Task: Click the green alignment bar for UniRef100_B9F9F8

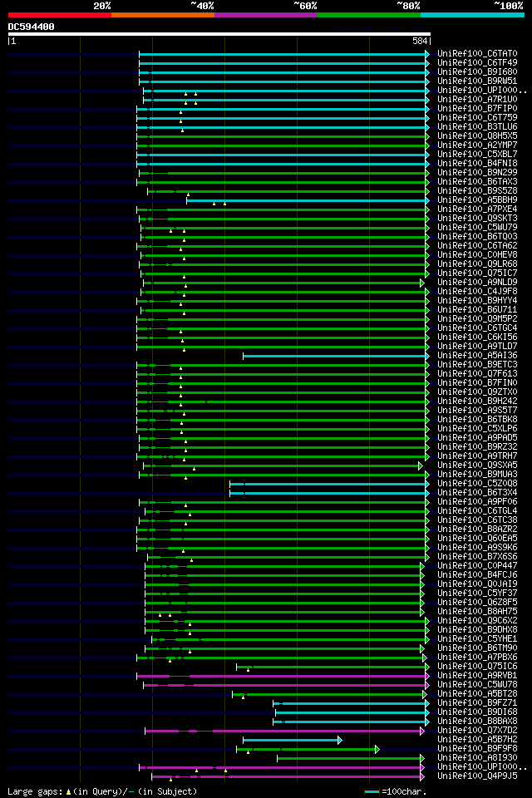Action: click(x=308, y=750)
